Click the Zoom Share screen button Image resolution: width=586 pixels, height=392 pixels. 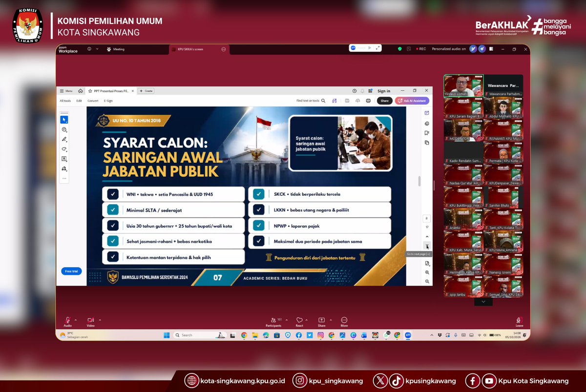tap(321, 322)
